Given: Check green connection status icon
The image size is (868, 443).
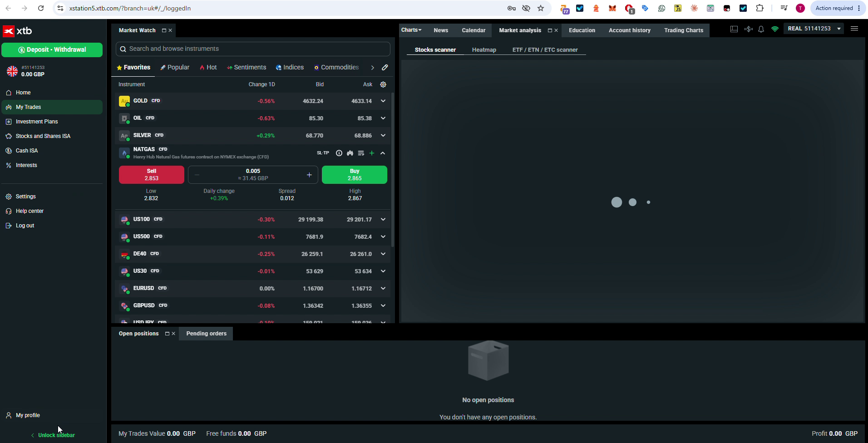Looking at the screenshot, I should (x=775, y=29).
